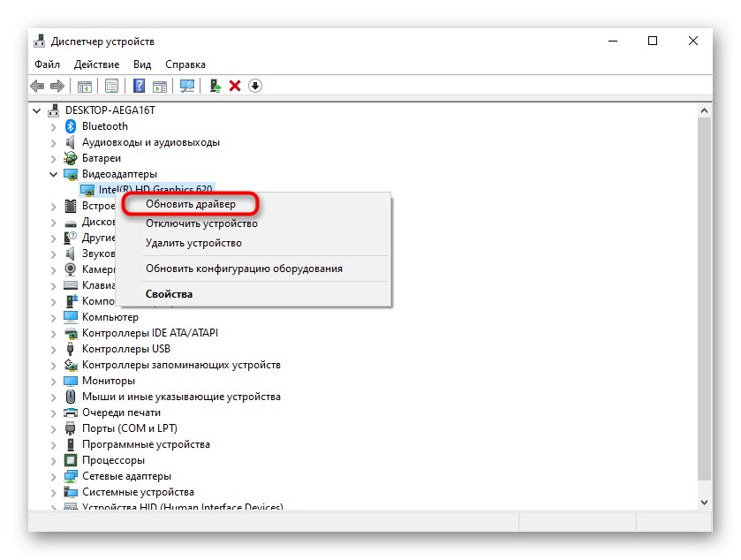Expand the Батареи category
This screenshot has width=741, height=560.
(x=53, y=158)
